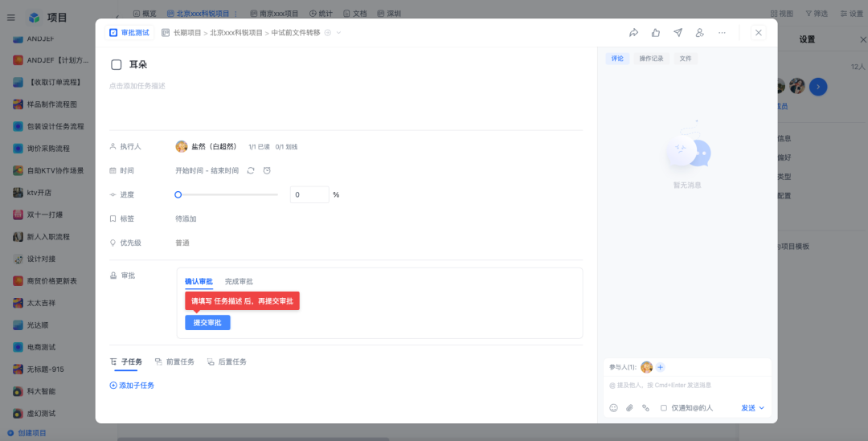
Task: Open the 前置任务 tab
Action: [x=174, y=361]
